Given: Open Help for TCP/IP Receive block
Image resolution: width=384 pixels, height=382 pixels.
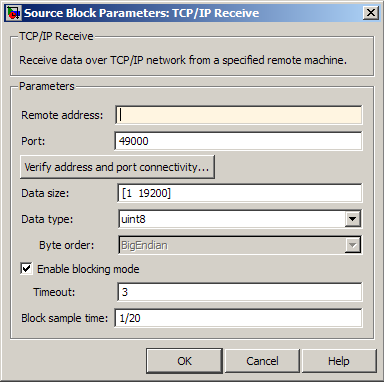Looking at the screenshot, I should [339, 361].
